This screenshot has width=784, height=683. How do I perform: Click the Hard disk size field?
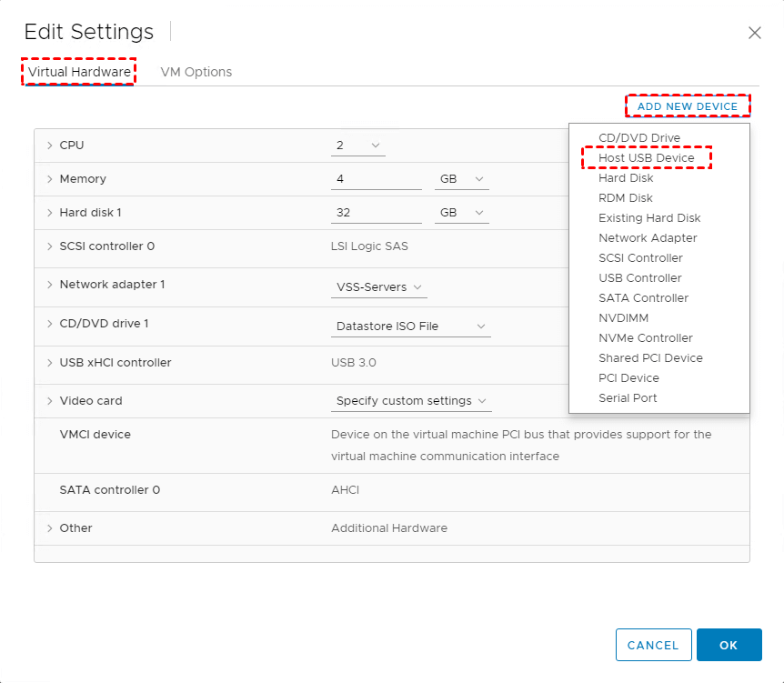point(376,213)
